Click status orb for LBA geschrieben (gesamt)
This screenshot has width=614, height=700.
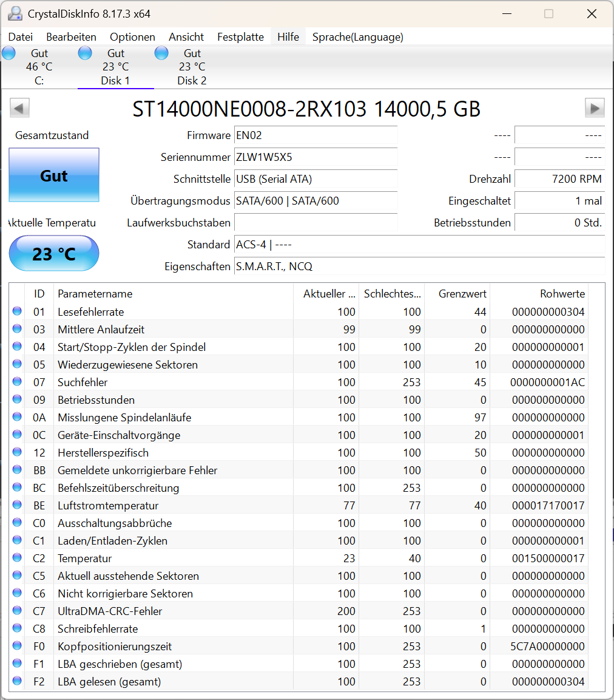click(17, 664)
